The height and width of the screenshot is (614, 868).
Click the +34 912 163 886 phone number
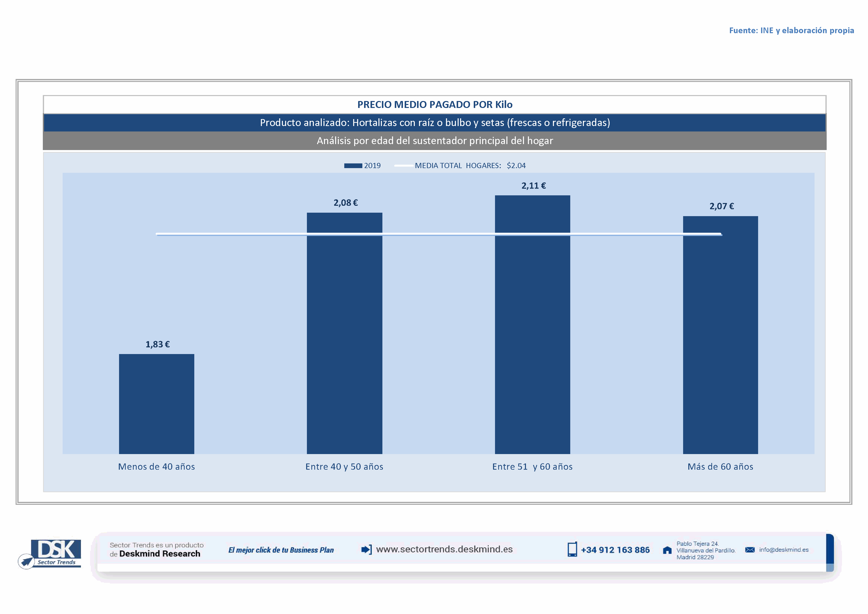(615, 550)
